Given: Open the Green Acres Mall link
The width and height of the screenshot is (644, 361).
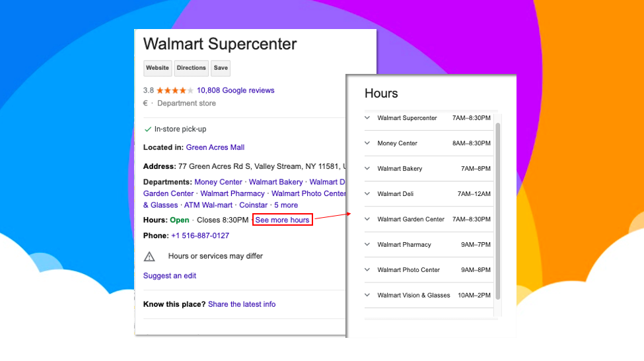Looking at the screenshot, I should pos(215,147).
